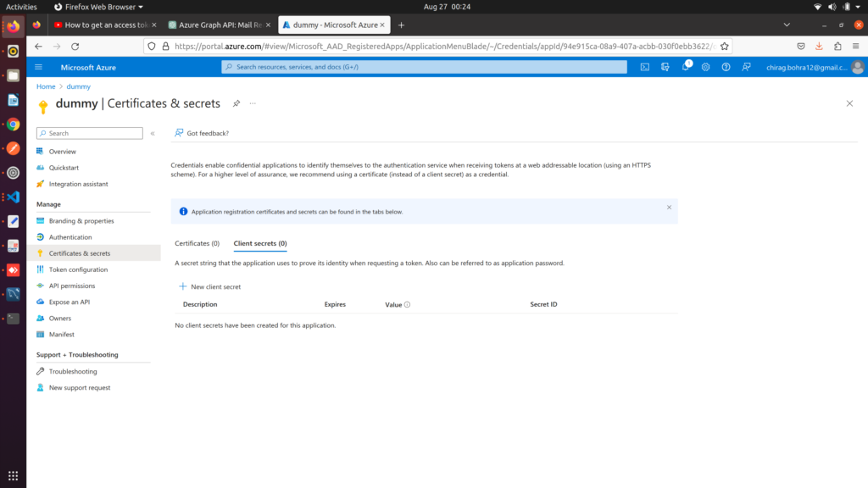Click the Value info icon

[407, 304]
